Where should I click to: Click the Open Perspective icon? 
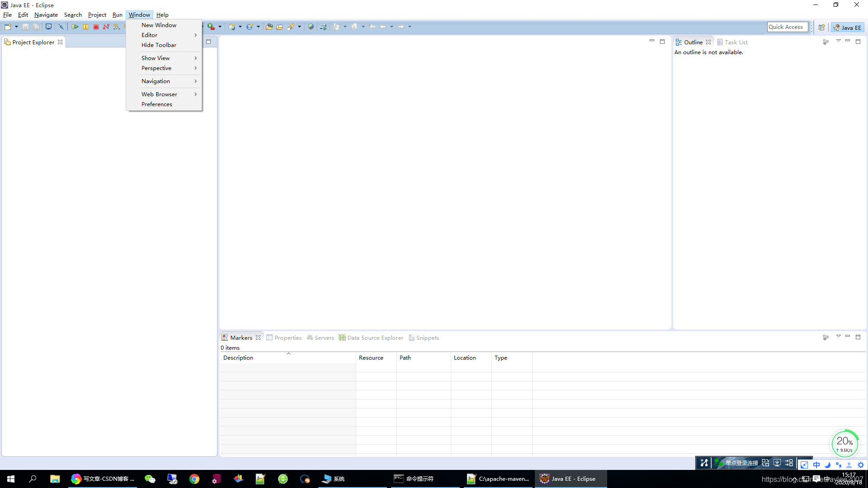tap(821, 28)
